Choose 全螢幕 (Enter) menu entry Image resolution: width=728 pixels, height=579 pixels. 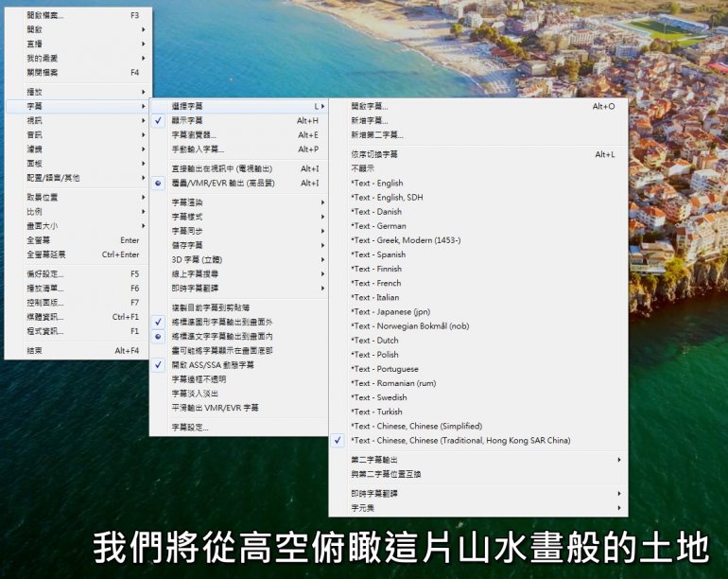coord(78,240)
